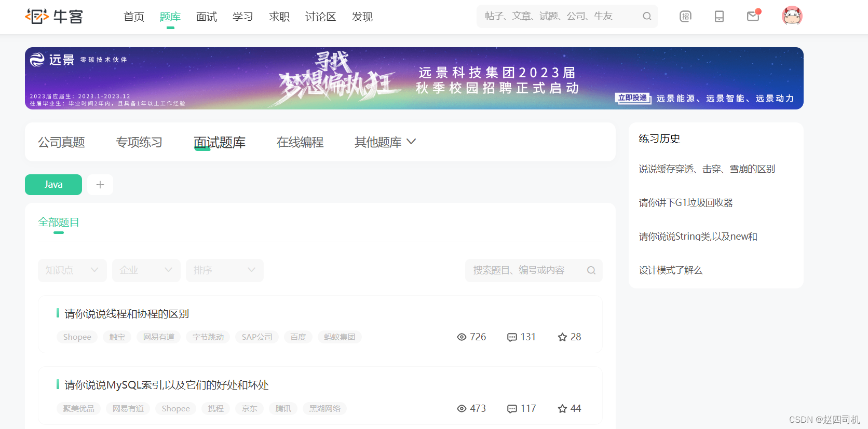Open the 知识点 dropdown filter
Image resolution: width=868 pixels, height=429 pixels.
point(72,270)
